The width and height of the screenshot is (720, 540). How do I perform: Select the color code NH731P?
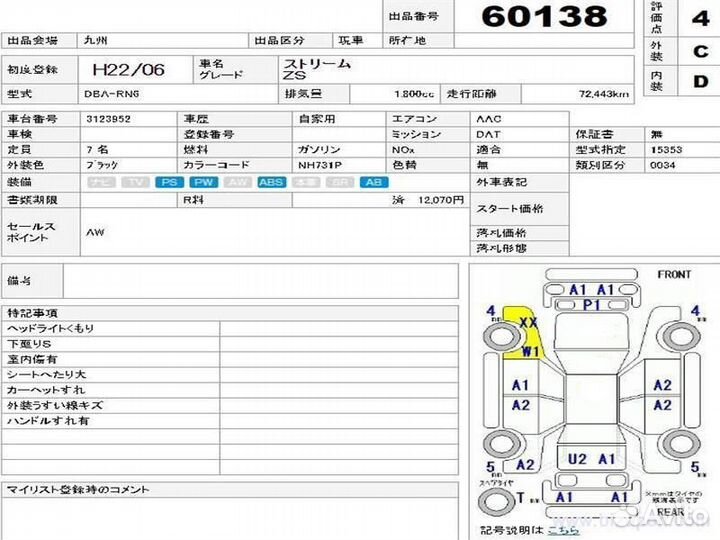pyautogui.click(x=320, y=165)
